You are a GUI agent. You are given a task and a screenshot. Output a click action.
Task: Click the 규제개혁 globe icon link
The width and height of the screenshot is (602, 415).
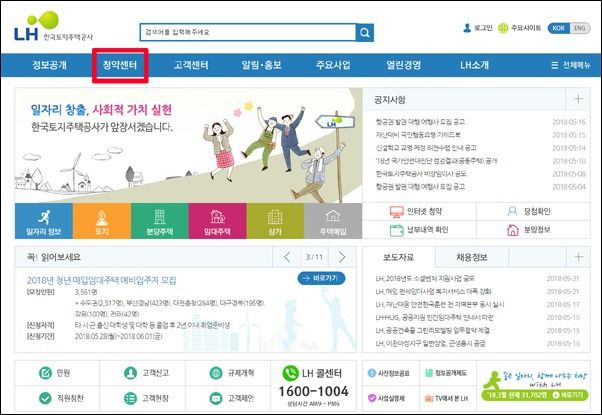232,373
